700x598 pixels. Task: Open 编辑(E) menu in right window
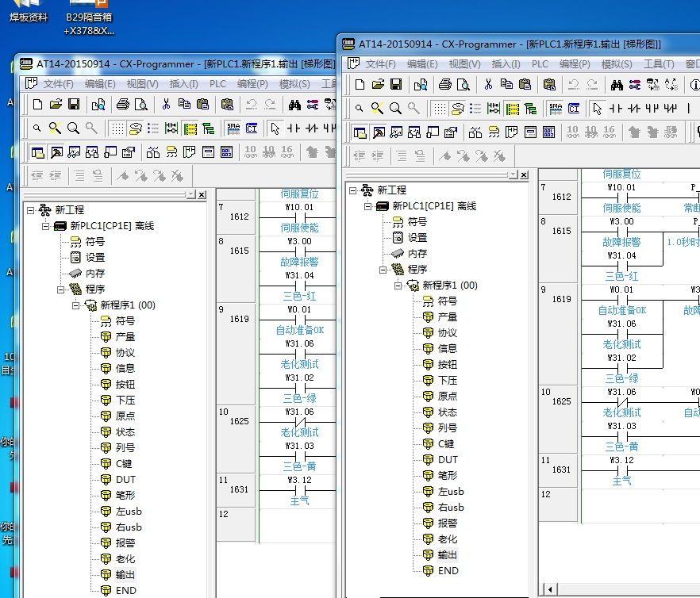tap(422, 64)
